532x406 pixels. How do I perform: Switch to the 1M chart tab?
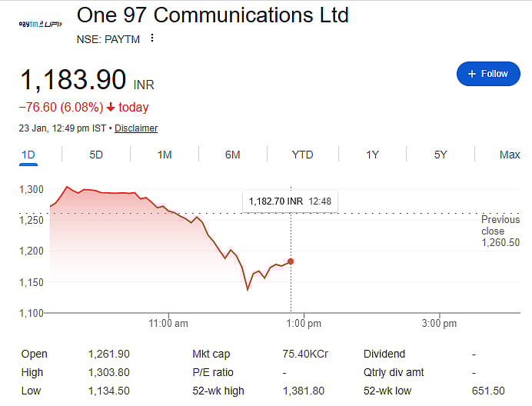[x=165, y=155]
